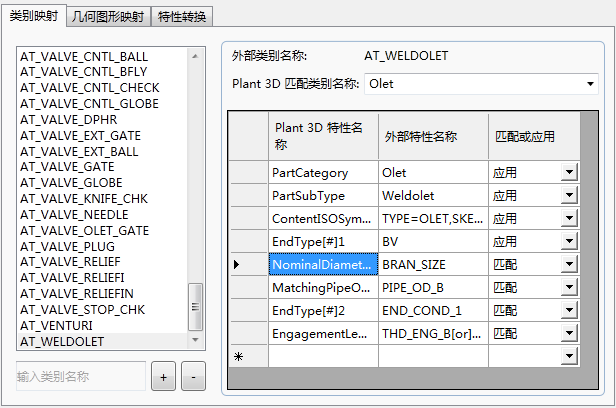Open the 几何图形映射 tab
Viewport: 616px width, 408px height.
click(108, 16)
